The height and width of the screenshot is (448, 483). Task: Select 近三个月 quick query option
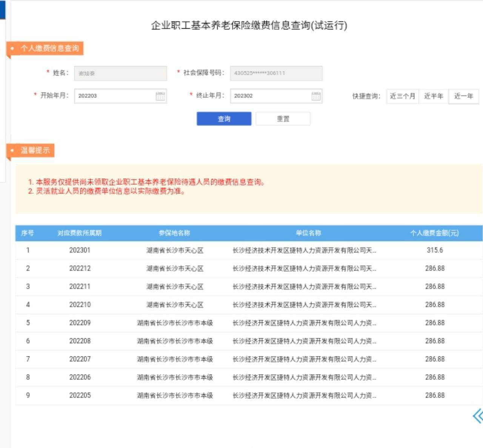click(x=402, y=96)
